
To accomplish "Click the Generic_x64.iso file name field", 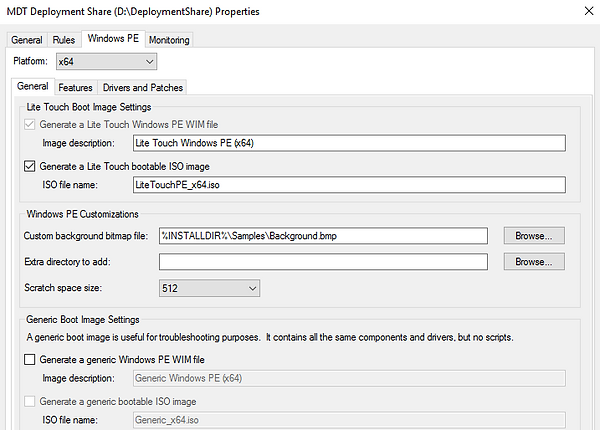I will (x=349, y=420).
